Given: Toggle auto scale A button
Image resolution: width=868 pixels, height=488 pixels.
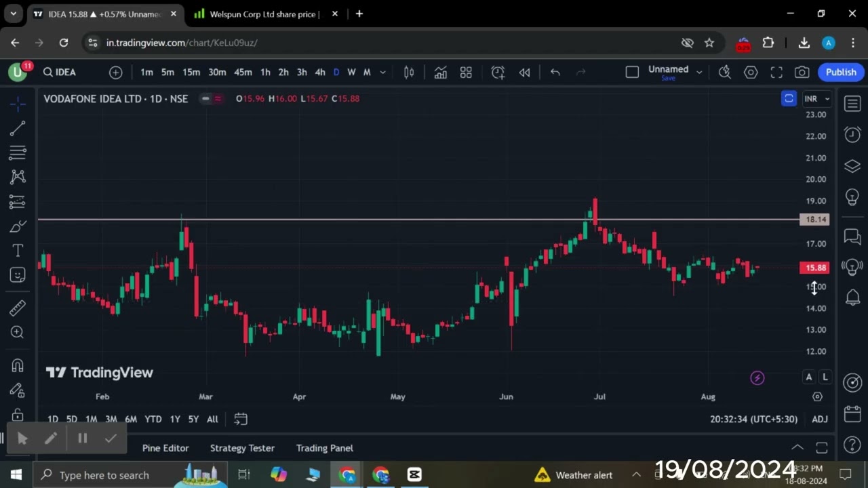Looking at the screenshot, I should click(x=808, y=377).
